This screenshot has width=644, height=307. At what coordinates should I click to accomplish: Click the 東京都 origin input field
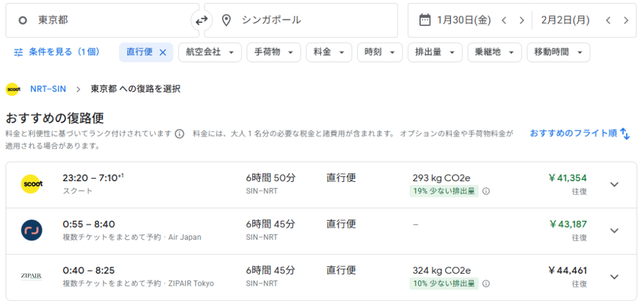coord(101,20)
